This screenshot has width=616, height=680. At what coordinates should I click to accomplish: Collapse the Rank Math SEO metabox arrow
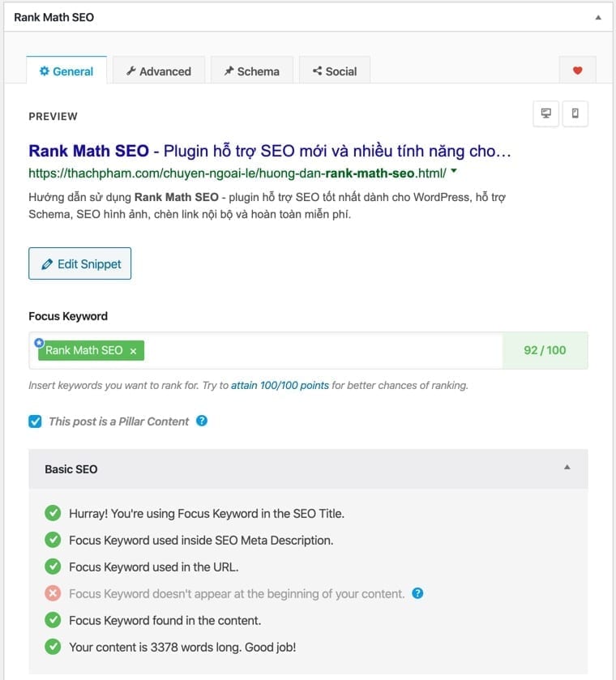tap(598, 17)
